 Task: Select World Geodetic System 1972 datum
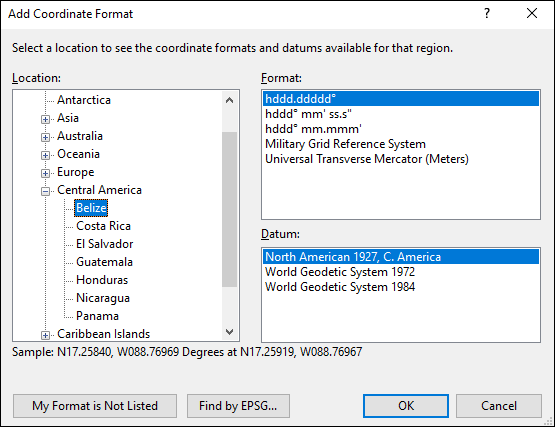point(401,272)
